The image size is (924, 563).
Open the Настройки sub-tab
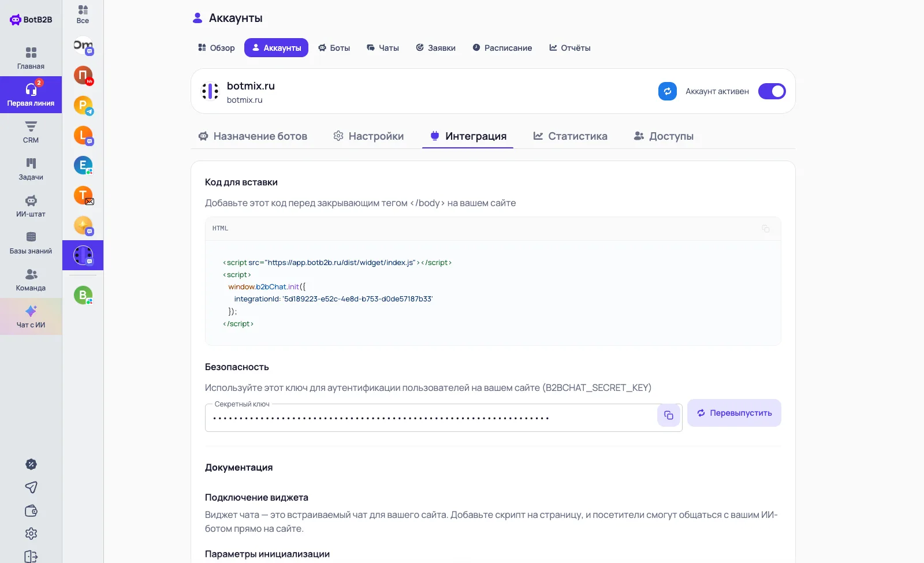point(368,136)
